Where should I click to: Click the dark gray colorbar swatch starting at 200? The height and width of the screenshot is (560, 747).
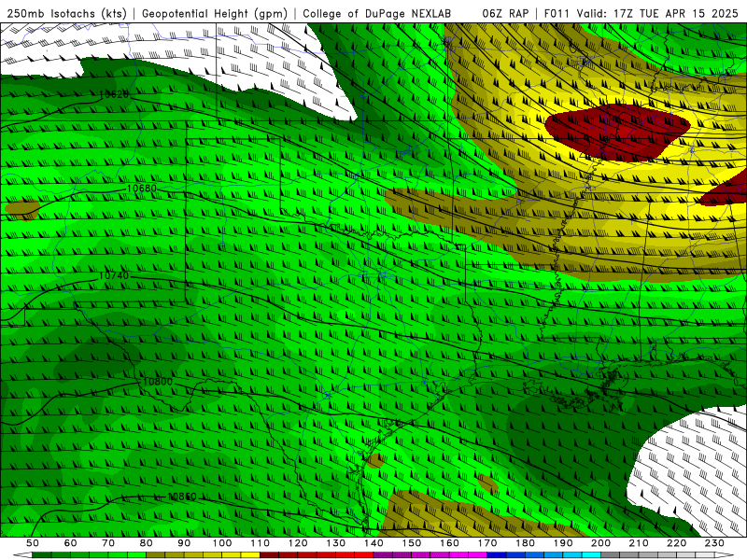(x=610, y=555)
